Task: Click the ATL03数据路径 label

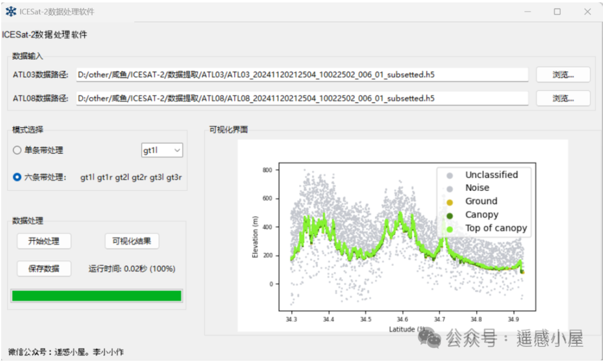Action: point(40,75)
